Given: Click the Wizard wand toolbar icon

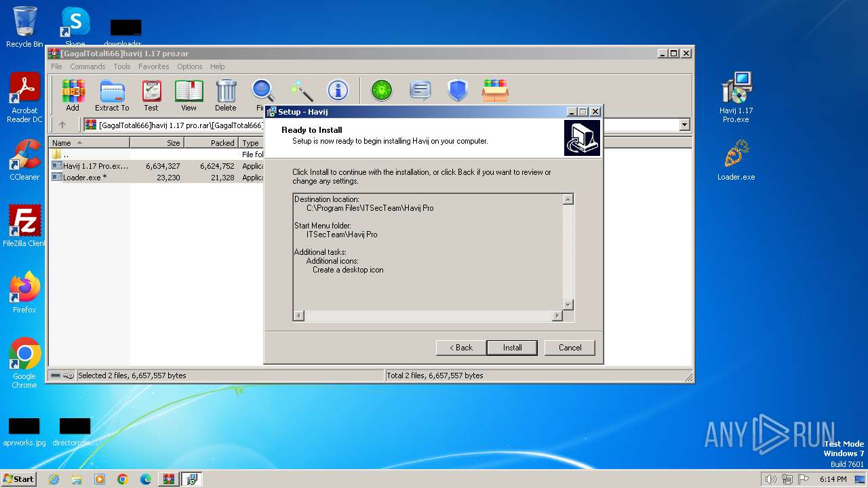Looking at the screenshot, I should click(301, 90).
